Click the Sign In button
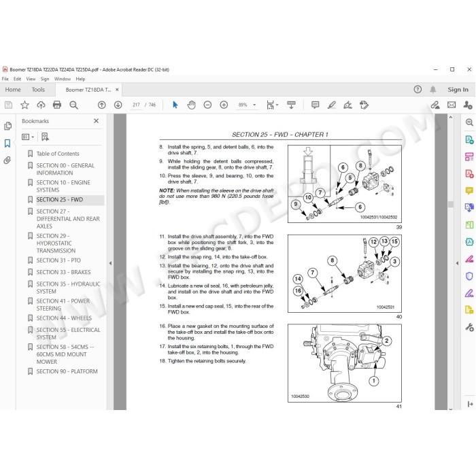476x476 pixels. coord(458,90)
